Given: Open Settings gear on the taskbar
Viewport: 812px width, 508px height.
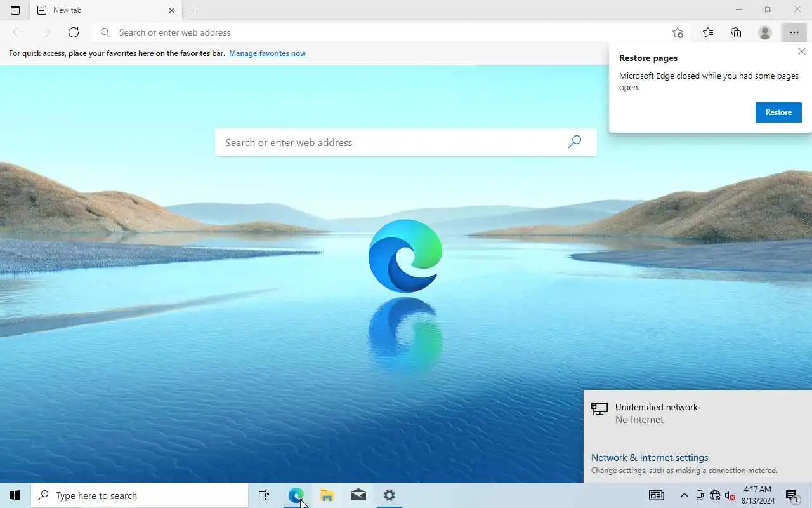Looking at the screenshot, I should [390, 495].
